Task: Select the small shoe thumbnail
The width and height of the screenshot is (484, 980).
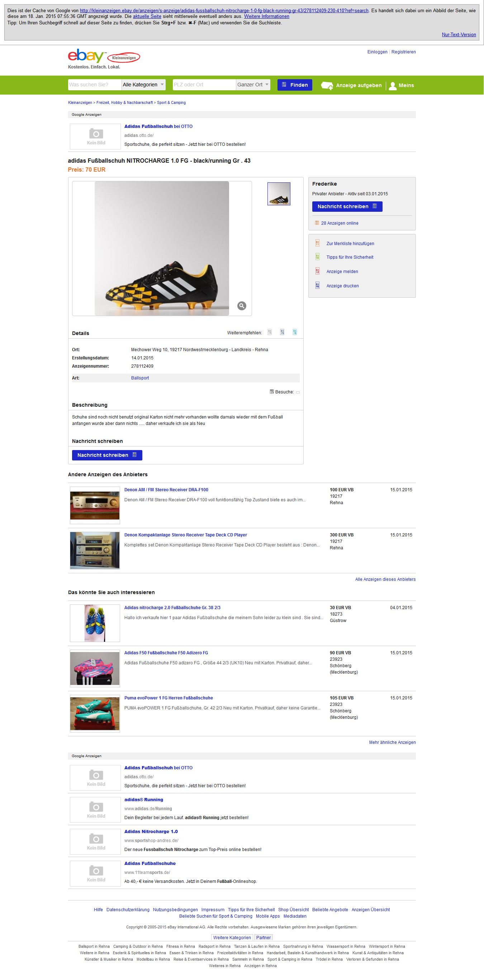Action: click(x=279, y=193)
